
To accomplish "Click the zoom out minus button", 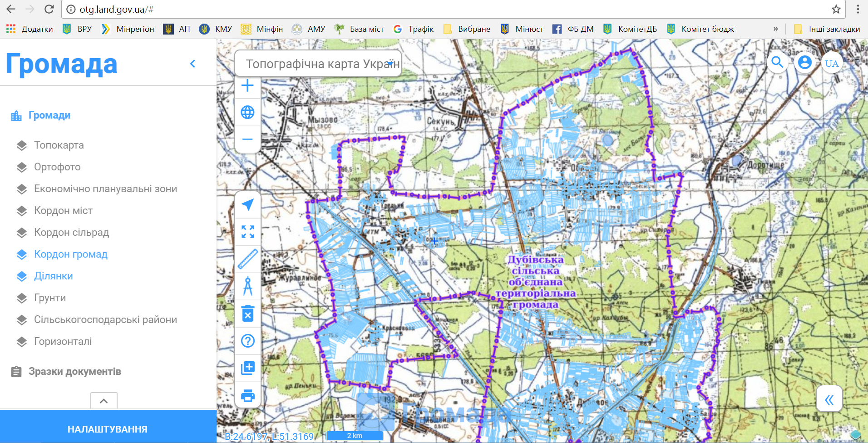I will tap(247, 139).
